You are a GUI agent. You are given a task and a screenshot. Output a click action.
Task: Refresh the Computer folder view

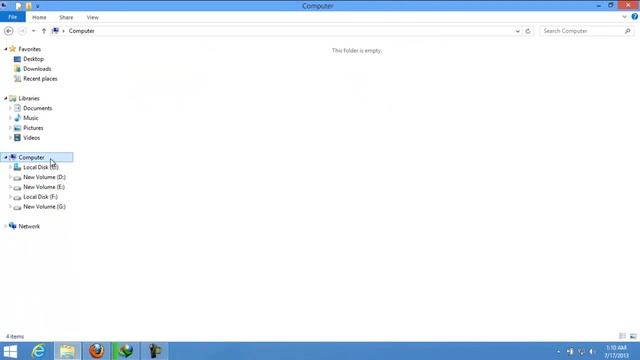(x=528, y=31)
